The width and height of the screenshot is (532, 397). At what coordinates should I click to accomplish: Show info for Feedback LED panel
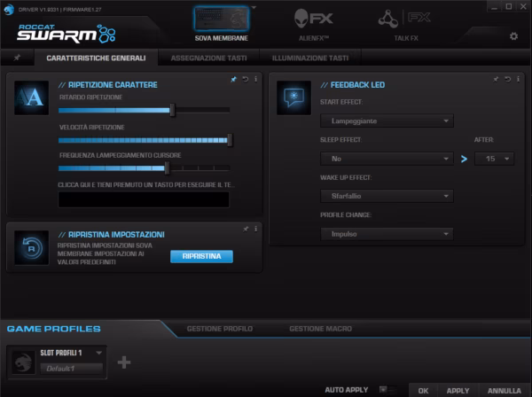(x=518, y=80)
